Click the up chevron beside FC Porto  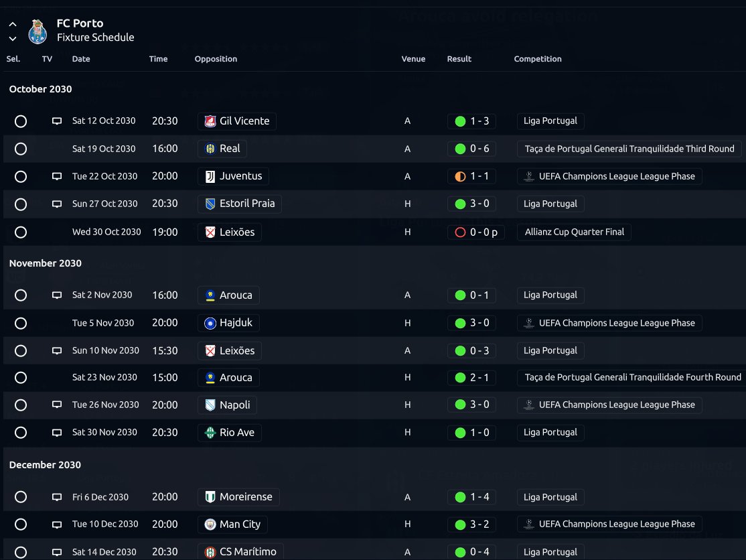(x=13, y=24)
